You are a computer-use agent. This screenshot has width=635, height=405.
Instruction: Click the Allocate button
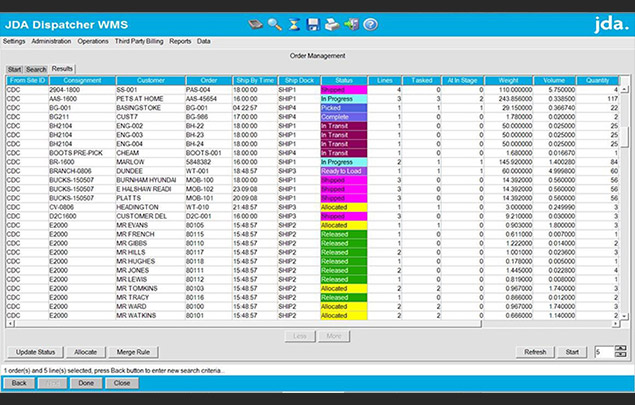[x=85, y=352]
